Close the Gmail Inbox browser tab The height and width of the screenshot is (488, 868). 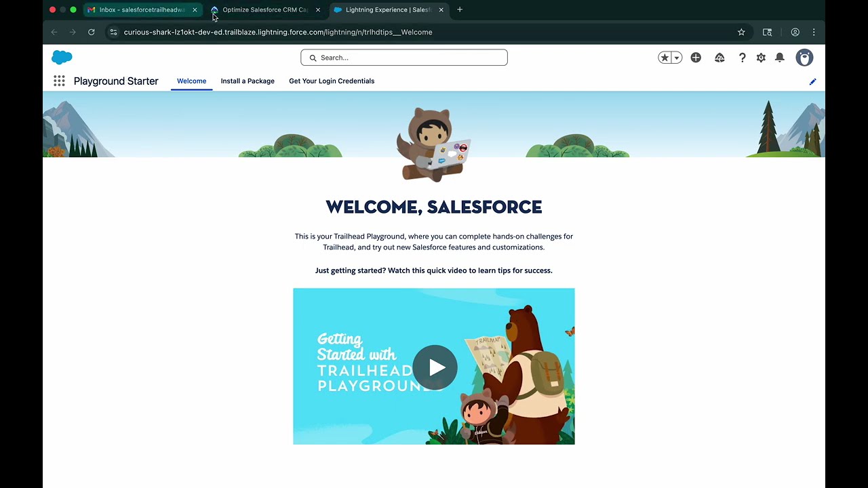point(195,9)
